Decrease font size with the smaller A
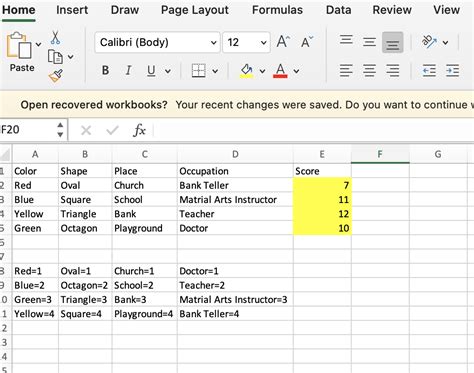This screenshot has width=474, height=373. pos(306,42)
